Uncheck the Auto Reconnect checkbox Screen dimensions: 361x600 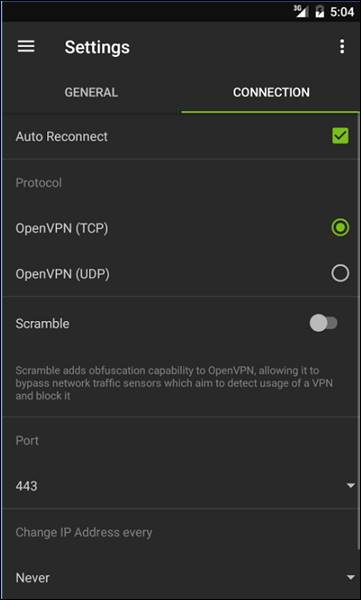click(x=340, y=136)
